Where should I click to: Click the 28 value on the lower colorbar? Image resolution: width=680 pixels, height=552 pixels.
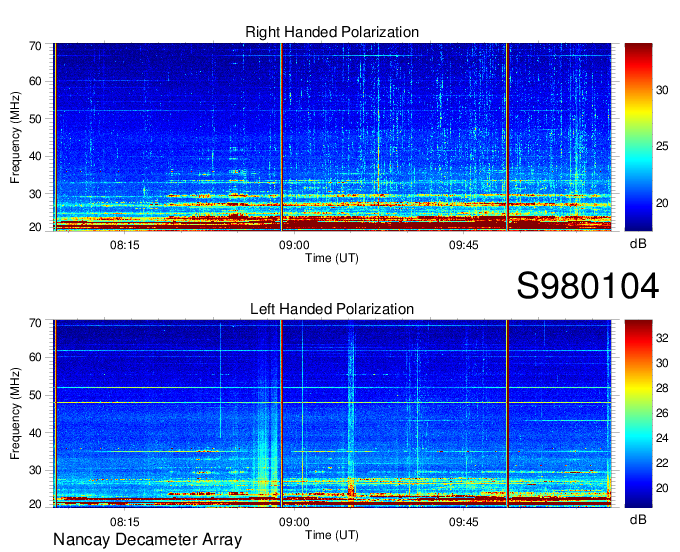[x=662, y=388]
